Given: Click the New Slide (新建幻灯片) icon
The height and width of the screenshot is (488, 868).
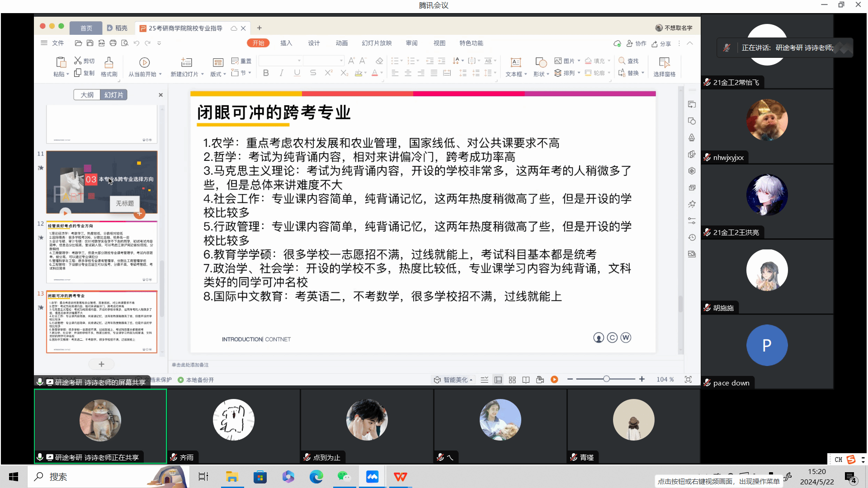Looking at the screenshot, I should 186,62.
